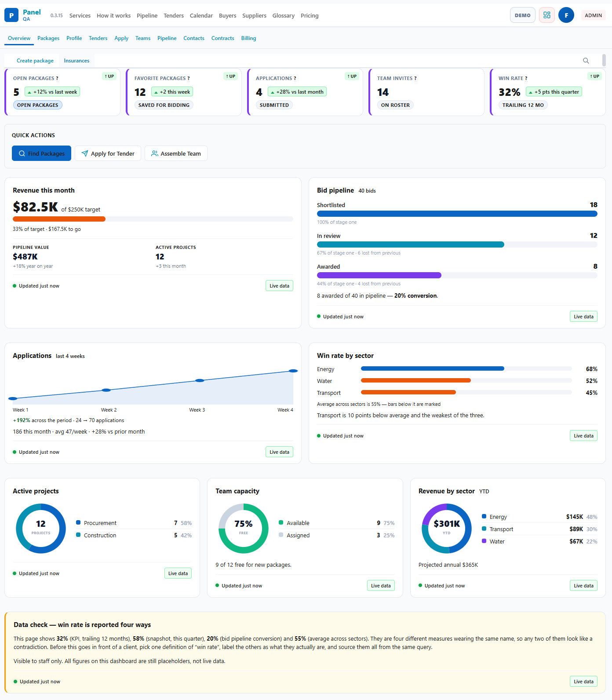Click the Procurement legend row
Image resolution: width=612 pixels, height=700 pixels.
pos(134,523)
